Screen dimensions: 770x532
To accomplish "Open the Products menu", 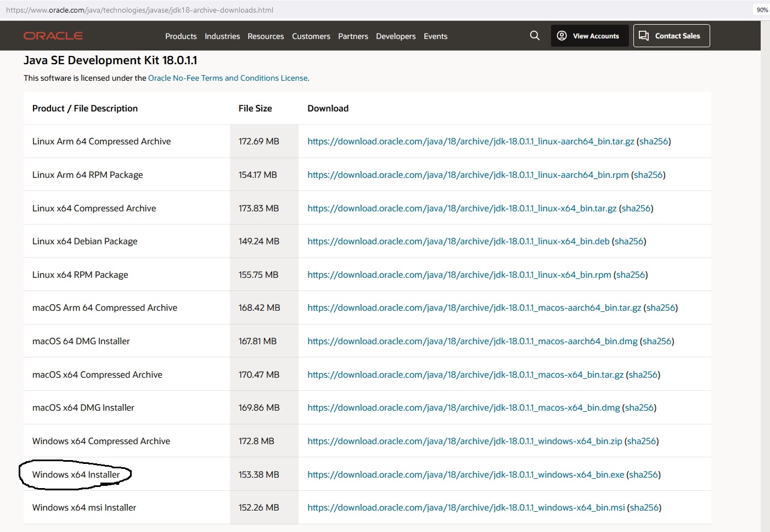I will coord(181,36).
